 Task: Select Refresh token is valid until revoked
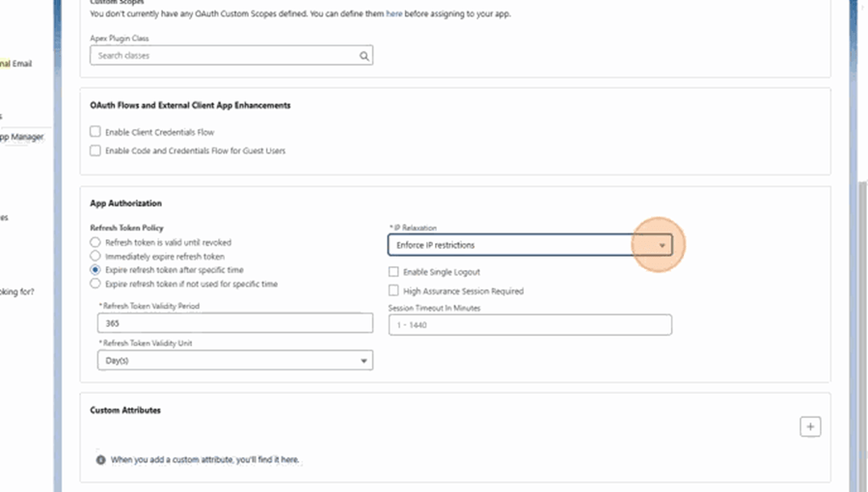(x=95, y=242)
